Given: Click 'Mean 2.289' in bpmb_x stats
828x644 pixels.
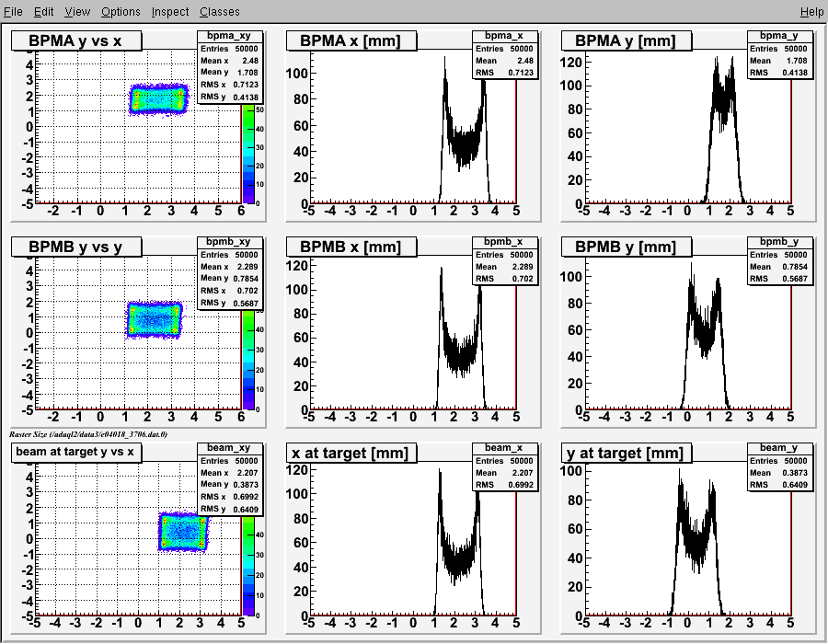Looking at the screenshot, I should pos(505,267).
